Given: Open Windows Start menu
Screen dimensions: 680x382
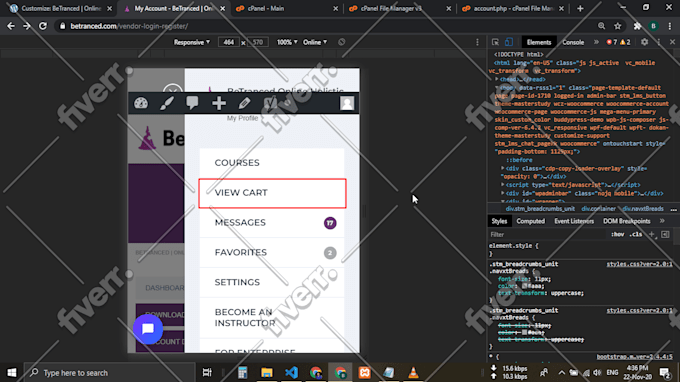Looking at the screenshot, I should [x=12, y=372].
